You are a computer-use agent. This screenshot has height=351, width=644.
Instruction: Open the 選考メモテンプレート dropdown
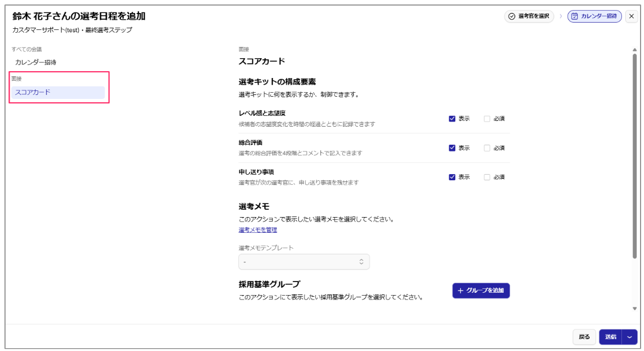point(304,262)
